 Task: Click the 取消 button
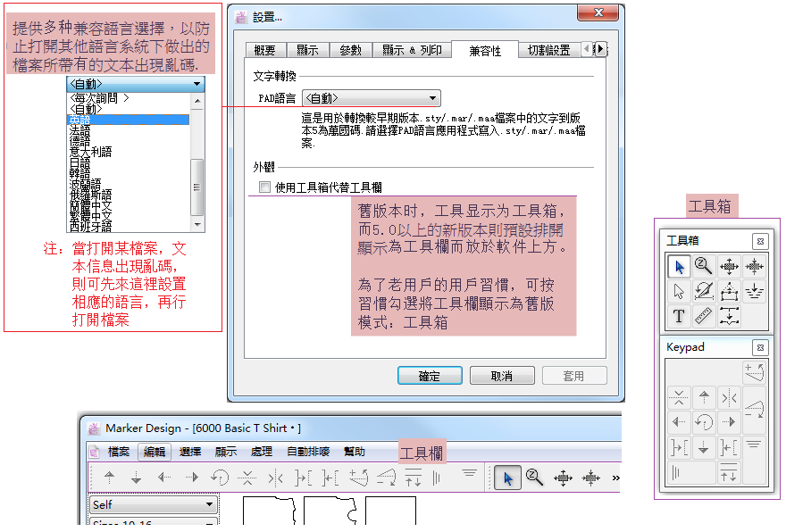tap(502, 376)
